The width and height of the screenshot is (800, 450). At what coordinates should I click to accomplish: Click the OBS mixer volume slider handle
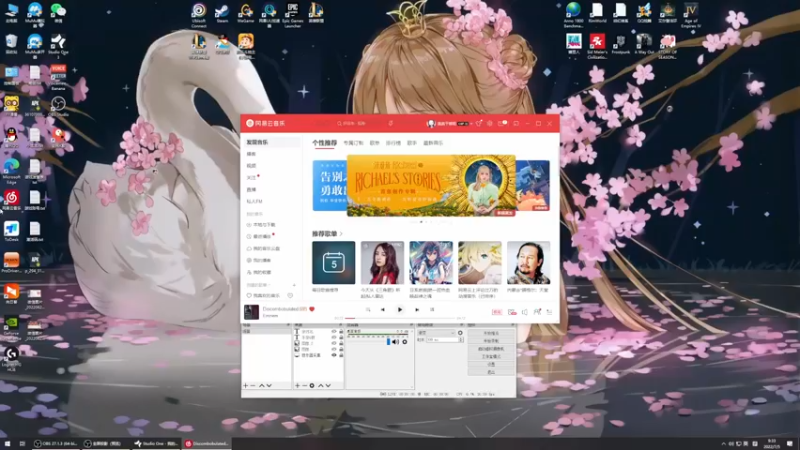(388, 341)
